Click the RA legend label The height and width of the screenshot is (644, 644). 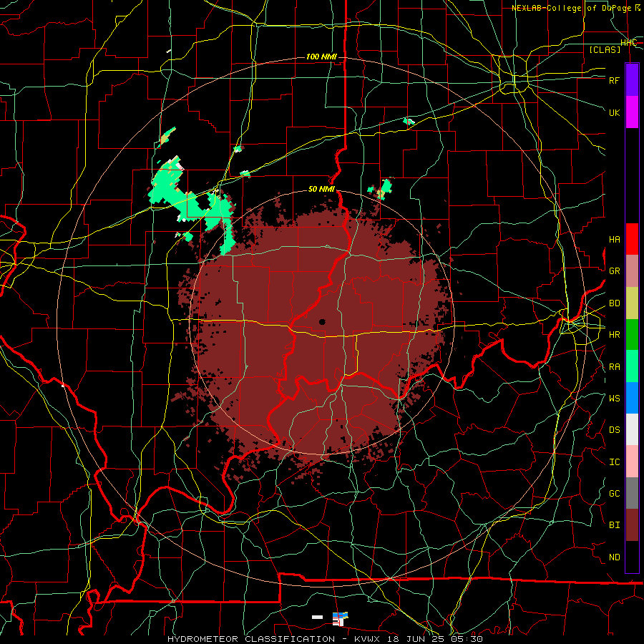click(x=615, y=367)
